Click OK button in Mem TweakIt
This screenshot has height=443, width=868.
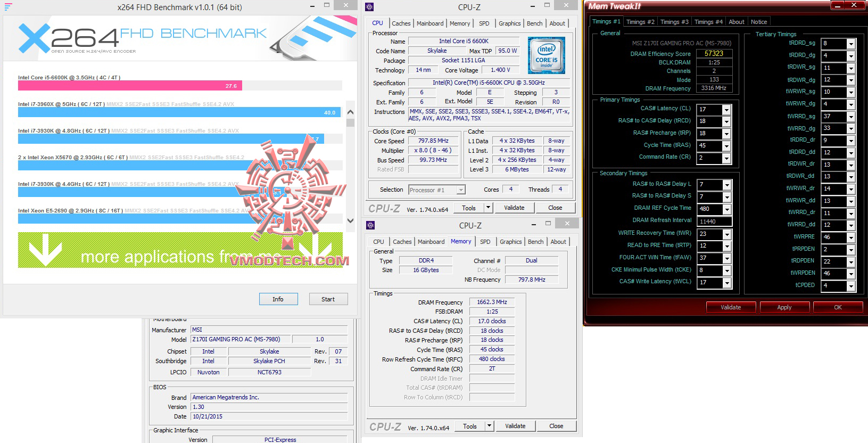coord(838,307)
